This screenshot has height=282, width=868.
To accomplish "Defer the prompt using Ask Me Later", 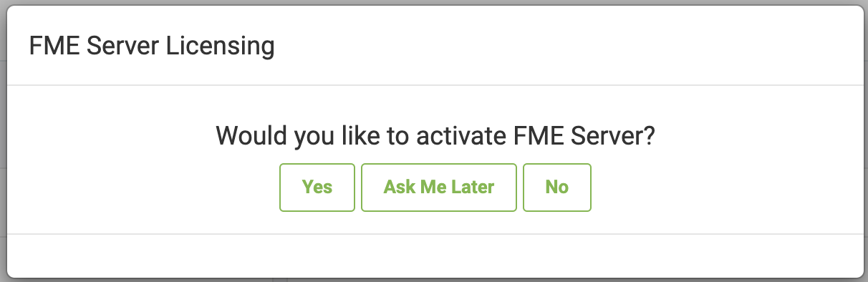I will pos(439,188).
